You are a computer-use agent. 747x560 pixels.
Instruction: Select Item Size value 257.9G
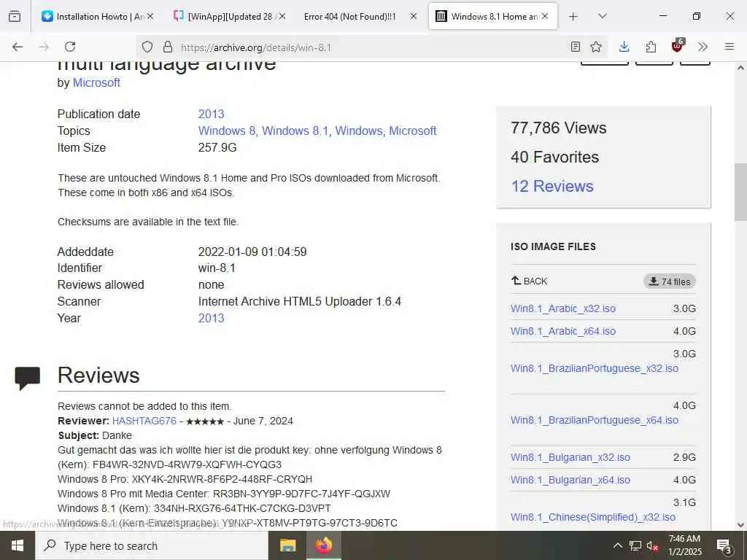pos(217,147)
